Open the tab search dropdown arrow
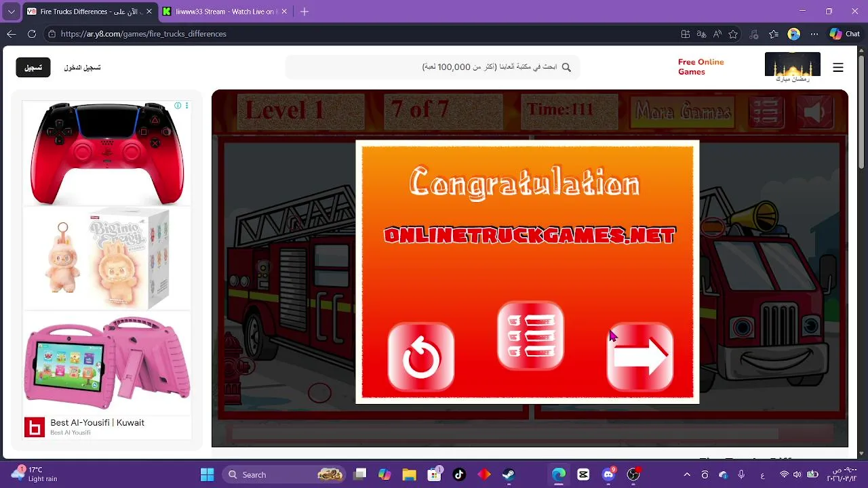The width and height of the screenshot is (868, 488). pos(11,12)
